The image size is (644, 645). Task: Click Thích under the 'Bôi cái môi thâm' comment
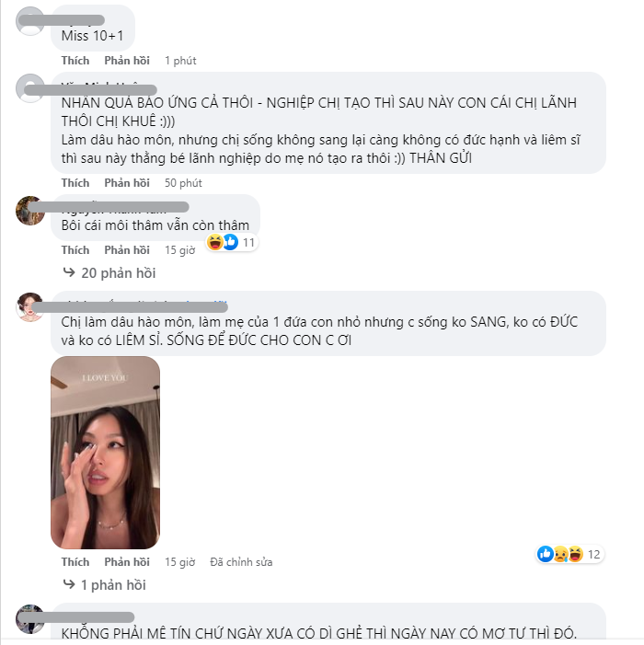[x=75, y=249]
